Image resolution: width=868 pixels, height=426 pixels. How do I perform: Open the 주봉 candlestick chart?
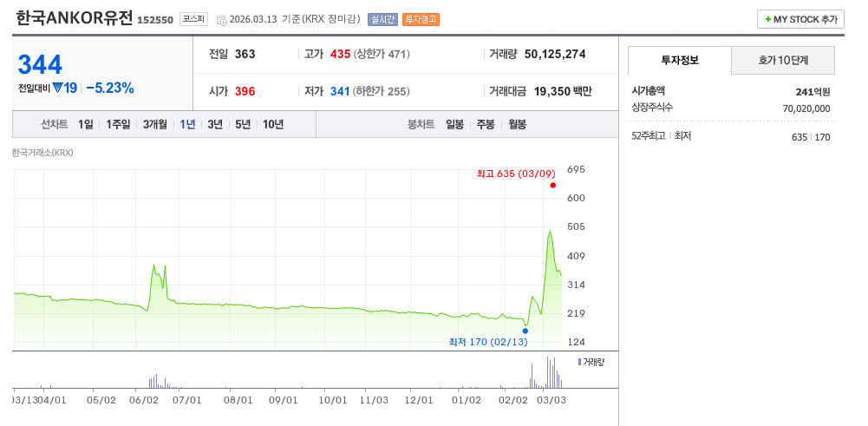(x=486, y=124)
